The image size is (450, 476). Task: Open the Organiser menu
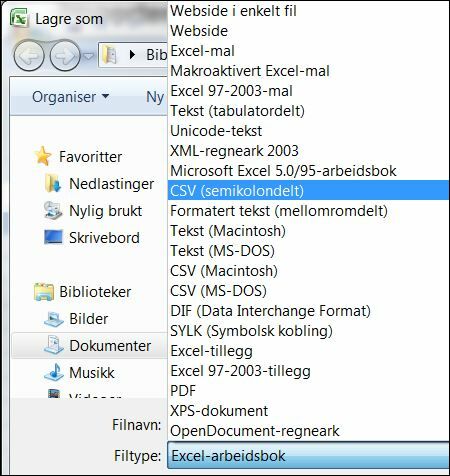tap(70, 97)
